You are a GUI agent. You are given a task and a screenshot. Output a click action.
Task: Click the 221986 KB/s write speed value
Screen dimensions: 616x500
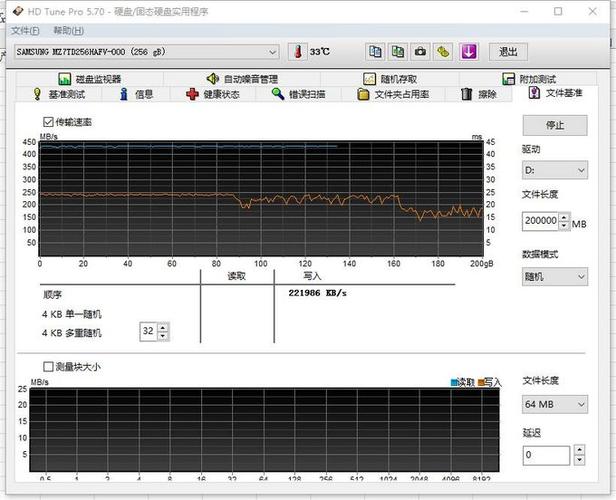[317, 293]
